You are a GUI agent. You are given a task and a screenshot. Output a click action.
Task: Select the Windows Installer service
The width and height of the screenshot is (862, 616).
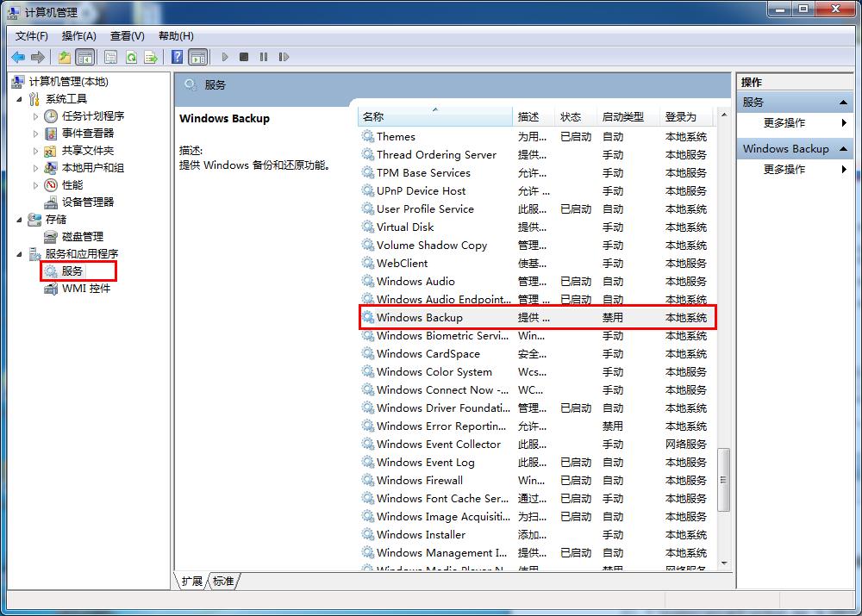(537, 535)
